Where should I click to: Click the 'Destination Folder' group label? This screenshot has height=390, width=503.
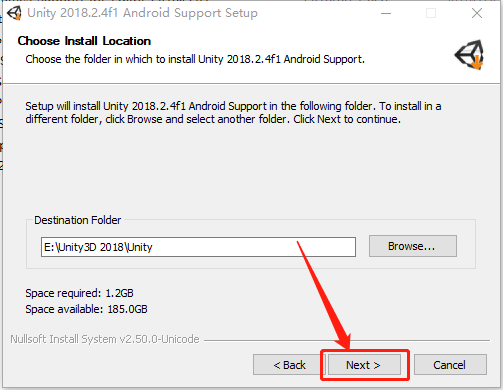(77, 220)
